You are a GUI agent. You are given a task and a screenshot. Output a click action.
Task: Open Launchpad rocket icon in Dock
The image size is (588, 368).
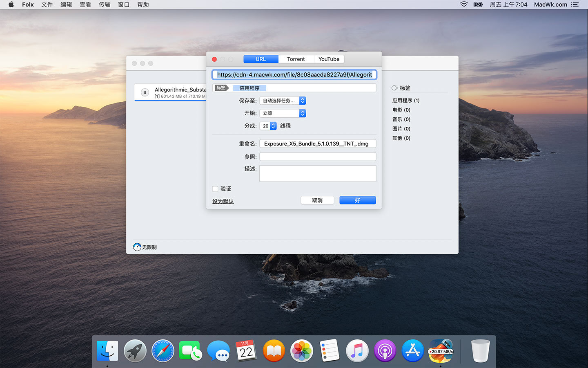(x=135, y=351)
